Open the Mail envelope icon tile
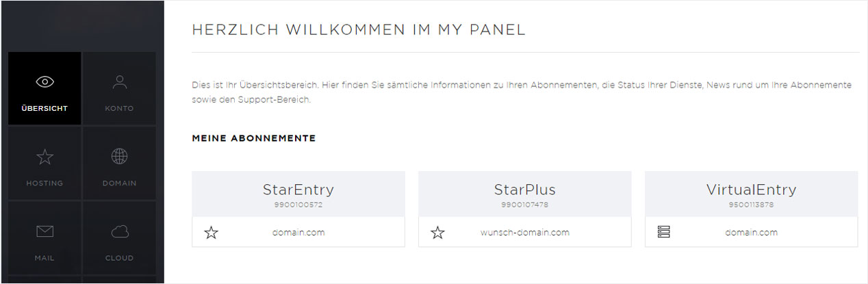The width and height of the screenshot is (868, 284). [44, 237]
